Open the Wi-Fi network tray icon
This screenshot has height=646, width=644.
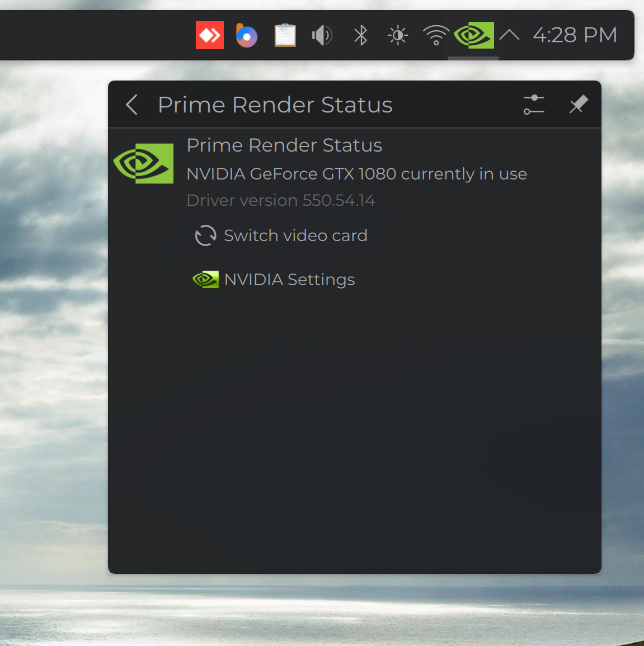pyautogui.click(x=436, y=35)
